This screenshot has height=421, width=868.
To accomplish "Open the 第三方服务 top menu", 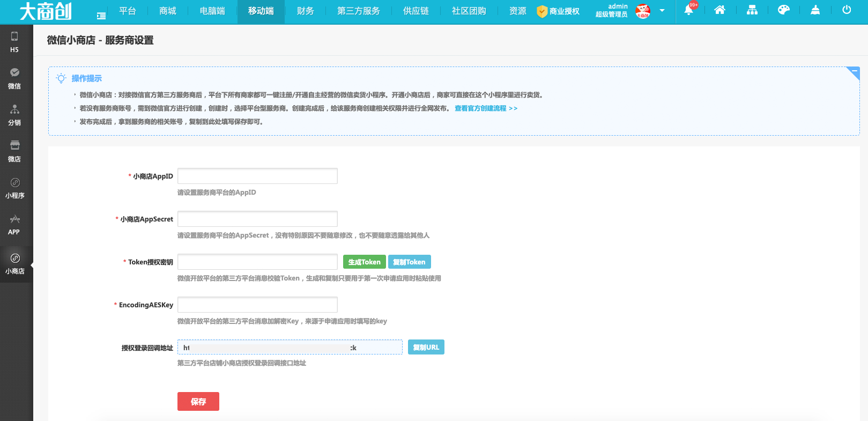I will click(359, 11).
